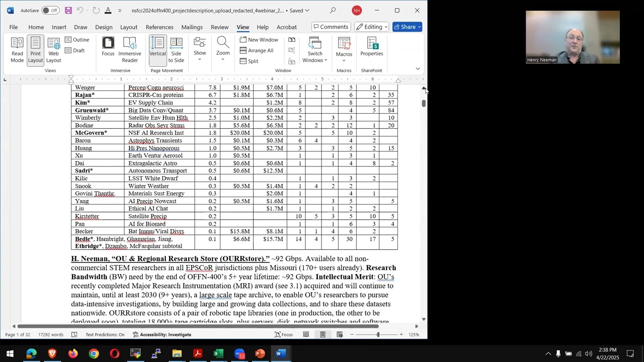Switch to Read Mode view
The height and width of the screenshot is (362, 644).
click(17, 50)
